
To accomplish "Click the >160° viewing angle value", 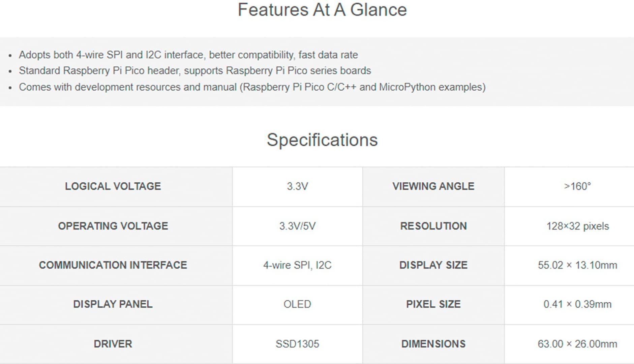I will (x=577, y=186).
